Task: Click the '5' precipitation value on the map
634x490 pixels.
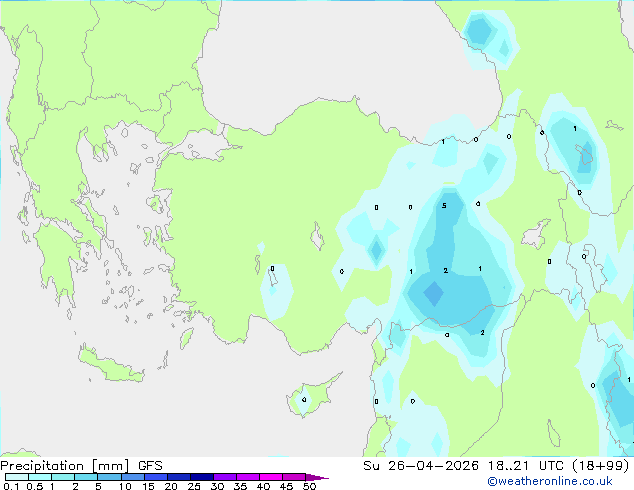Action: (444, 206)
